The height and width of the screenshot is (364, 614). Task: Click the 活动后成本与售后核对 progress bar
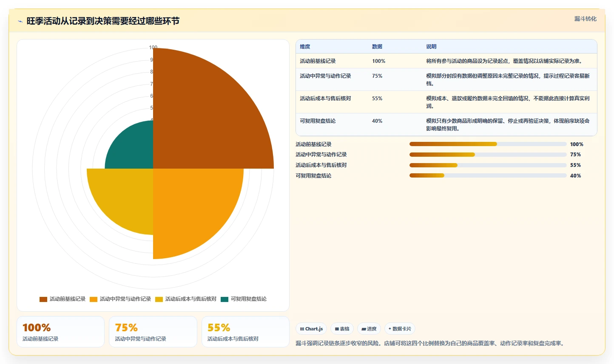(x=488, y=165)
